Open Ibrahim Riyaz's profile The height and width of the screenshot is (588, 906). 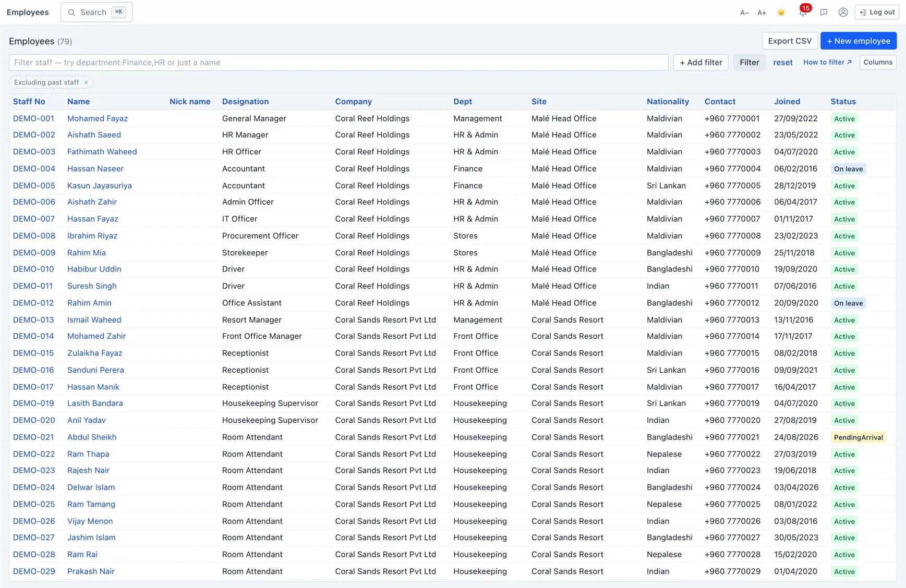coord(92,236)
